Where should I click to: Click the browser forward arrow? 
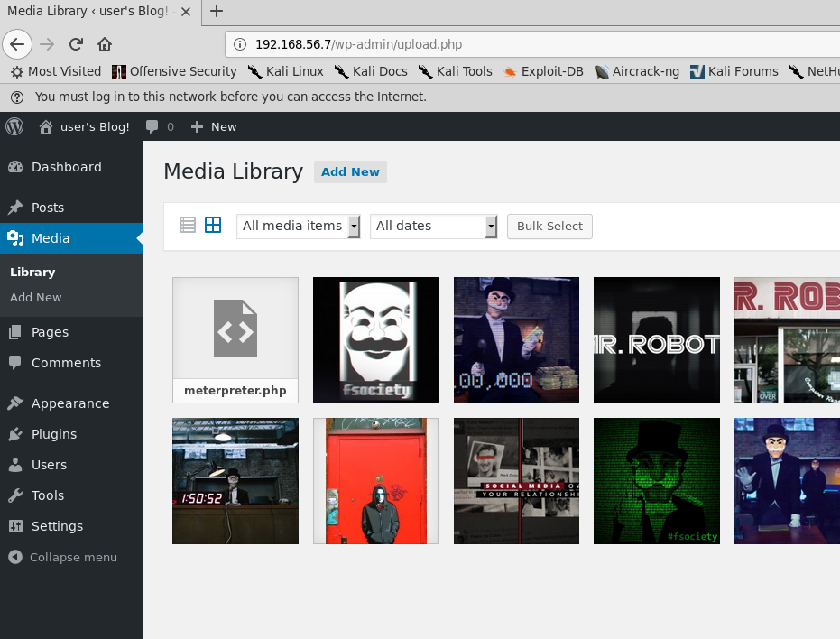click(47, 44)
